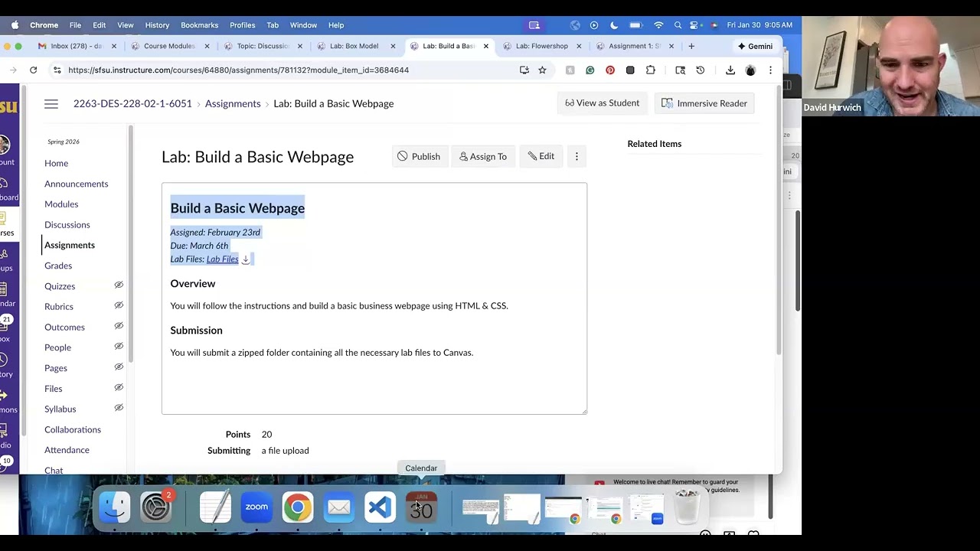Click the view site information icon
Screen dimensions: 980x551
pos(57,70)
